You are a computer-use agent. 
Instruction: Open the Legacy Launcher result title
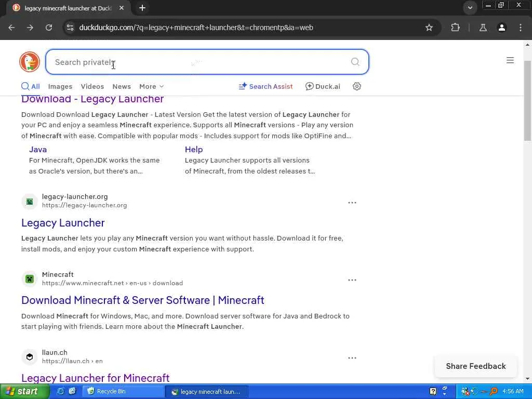tap(63, 222)
